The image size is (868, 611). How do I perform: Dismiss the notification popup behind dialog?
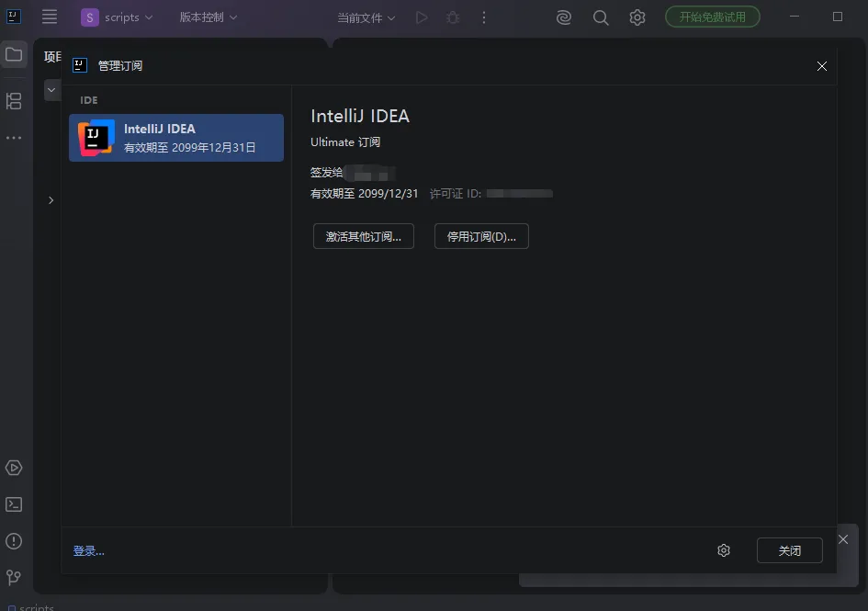(843, 539)
